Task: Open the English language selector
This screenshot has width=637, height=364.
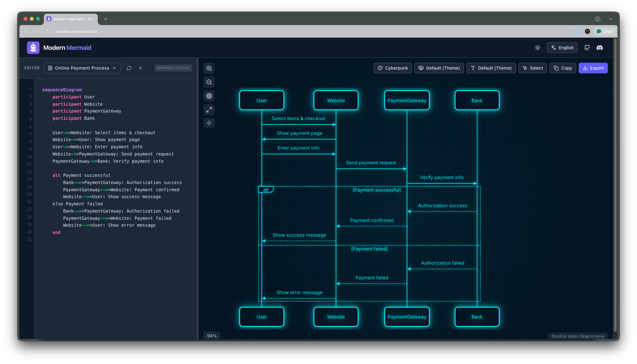Action: pyautogui.click(x=562, y=48)
